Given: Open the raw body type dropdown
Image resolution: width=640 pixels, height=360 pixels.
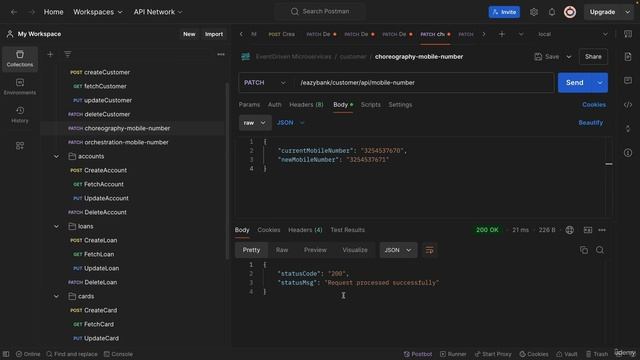Looking at the screenshot, I should [x=255, y=122].
